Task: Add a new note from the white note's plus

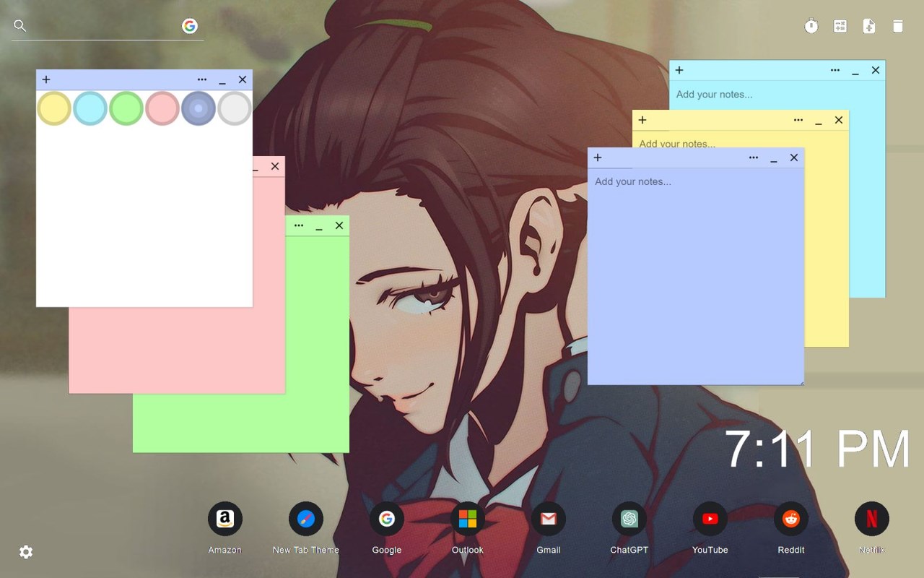Action: 46,79
